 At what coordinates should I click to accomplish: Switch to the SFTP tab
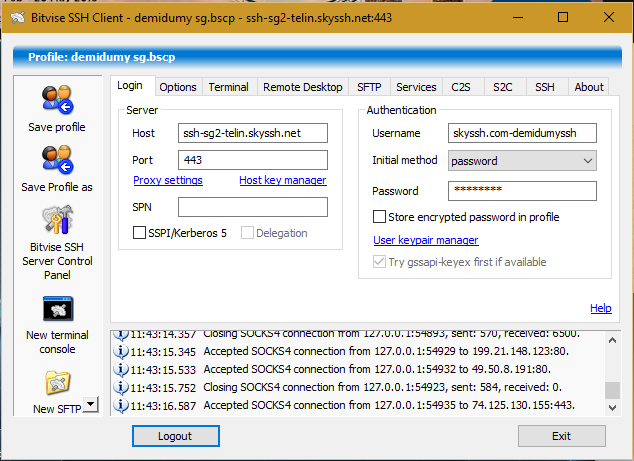(369, 87)
